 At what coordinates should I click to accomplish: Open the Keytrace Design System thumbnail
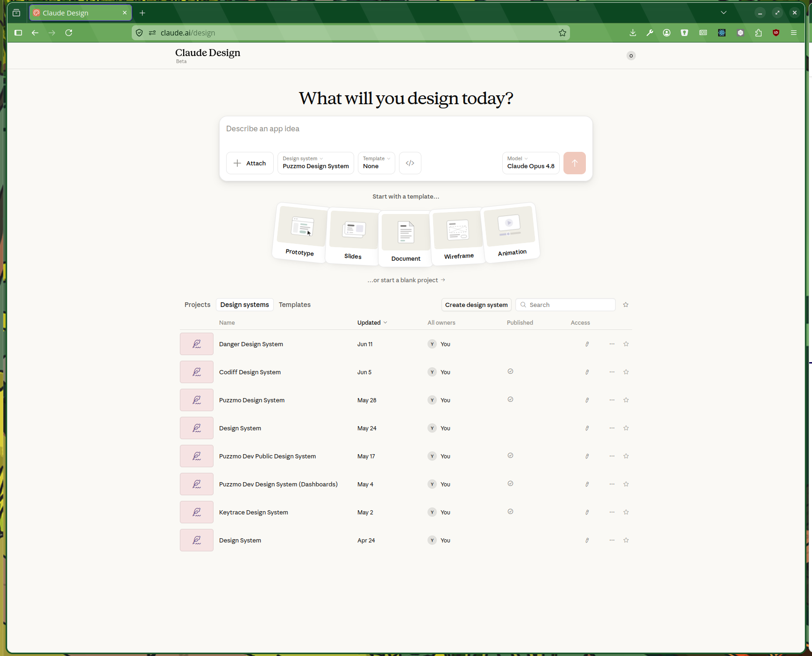point(197,512)
